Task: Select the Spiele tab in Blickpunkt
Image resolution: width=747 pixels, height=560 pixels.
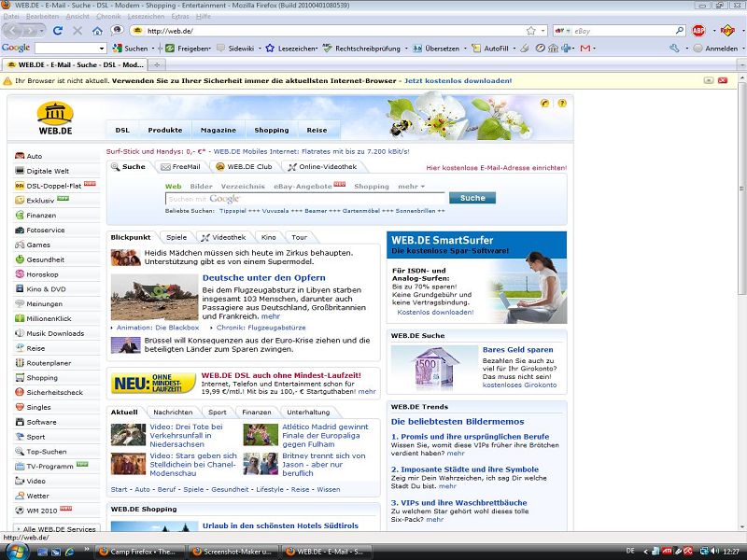Action: [176, 237]
